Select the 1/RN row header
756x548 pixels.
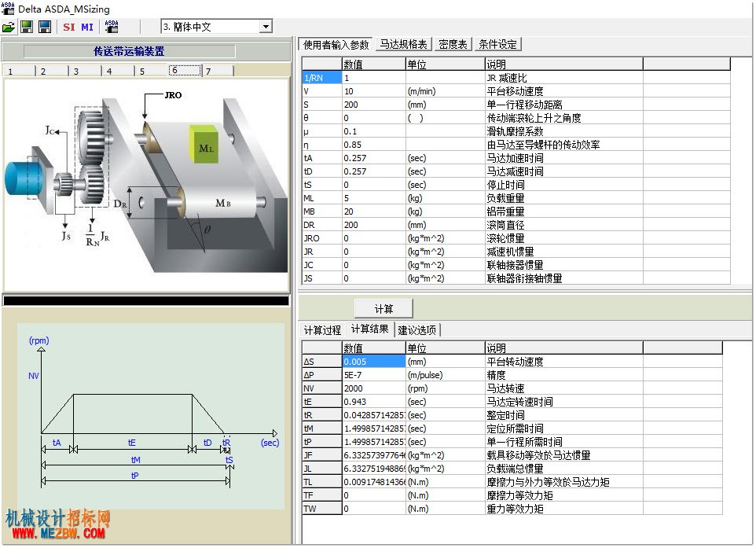322,78
